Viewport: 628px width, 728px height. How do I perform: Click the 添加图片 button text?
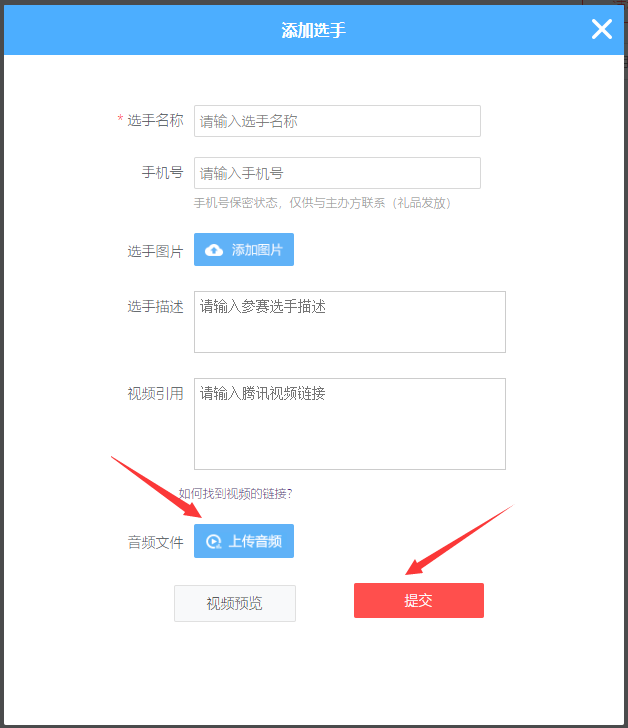(257, 250)
